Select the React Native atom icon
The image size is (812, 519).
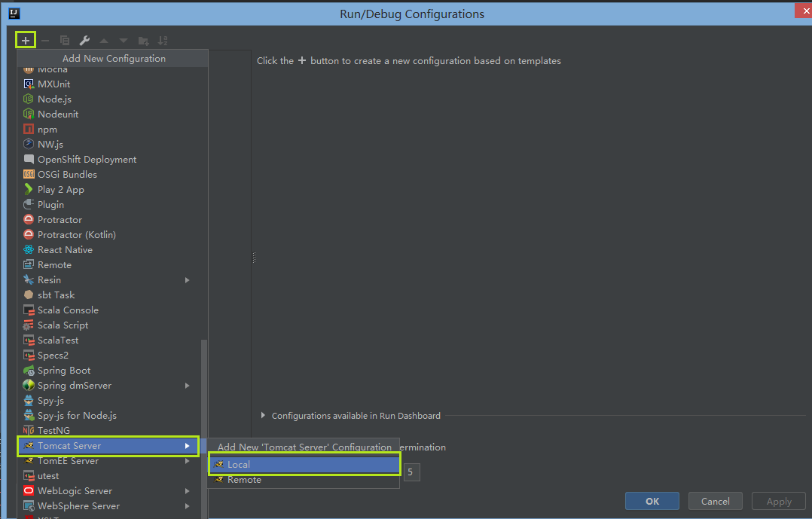tap(29, 249)
